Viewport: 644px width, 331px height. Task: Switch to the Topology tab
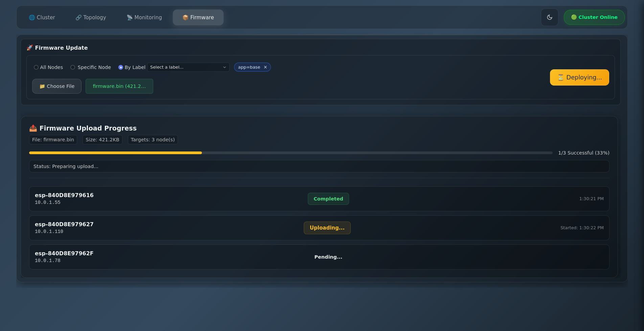click(x=91, y=18)
